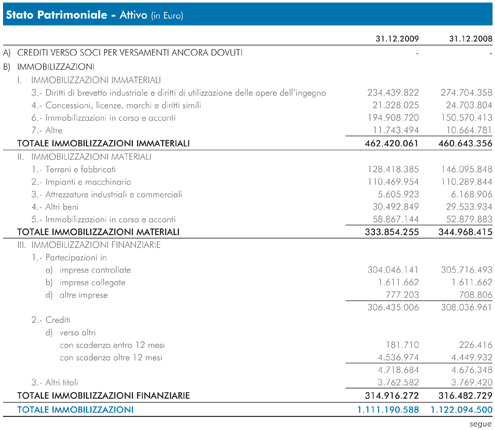Click the value 234.439.822

tap(393, 93)
